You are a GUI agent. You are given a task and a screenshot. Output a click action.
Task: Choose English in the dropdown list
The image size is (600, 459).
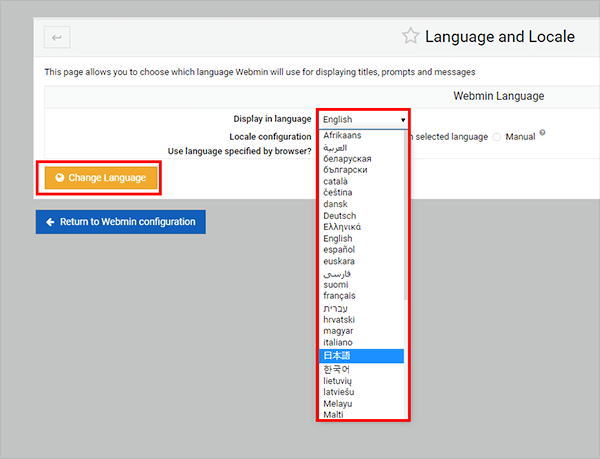pos(362,239)
